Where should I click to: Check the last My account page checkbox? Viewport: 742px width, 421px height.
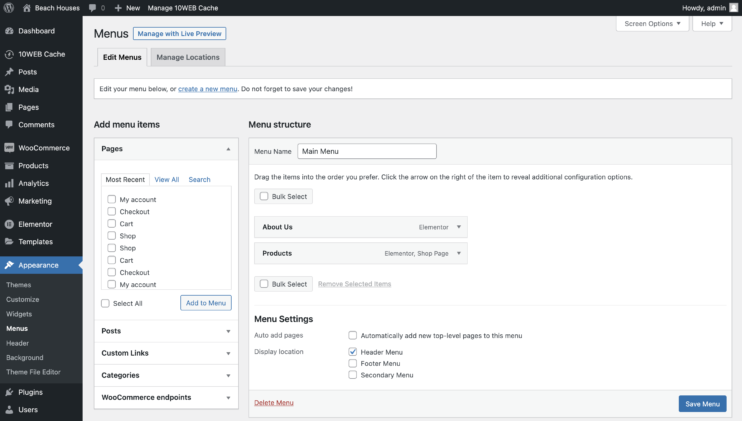point(112,284)
